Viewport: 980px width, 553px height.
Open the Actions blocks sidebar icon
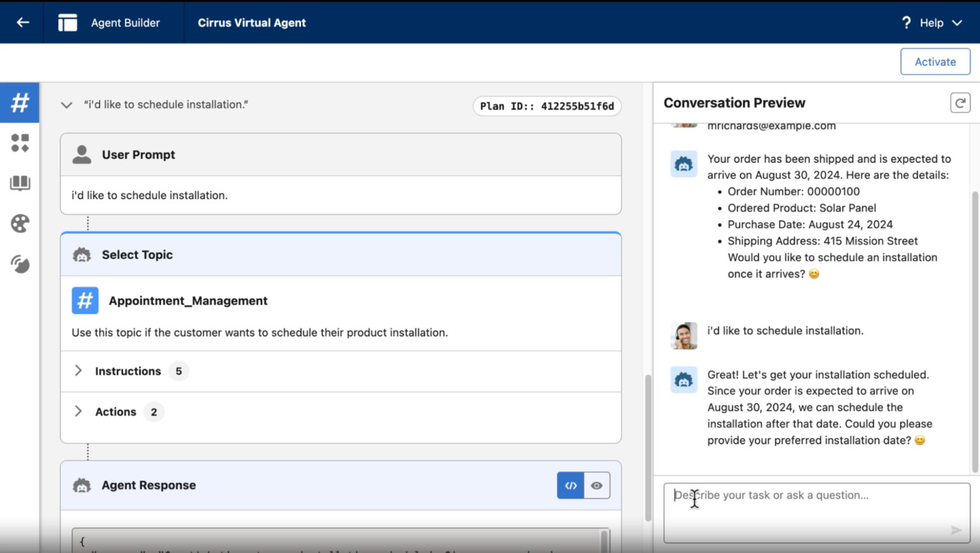click(x=20, y=143)
